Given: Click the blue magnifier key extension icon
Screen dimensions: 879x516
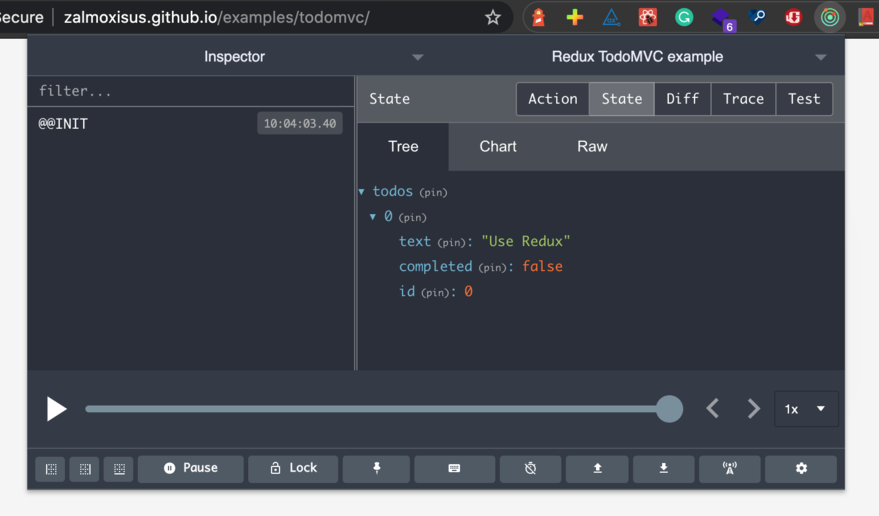Looking at the screenshot, I should tap(757, 17).
